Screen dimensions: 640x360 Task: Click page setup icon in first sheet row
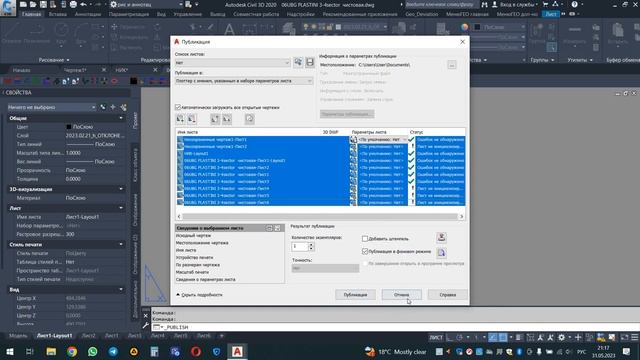coord(353,140)
